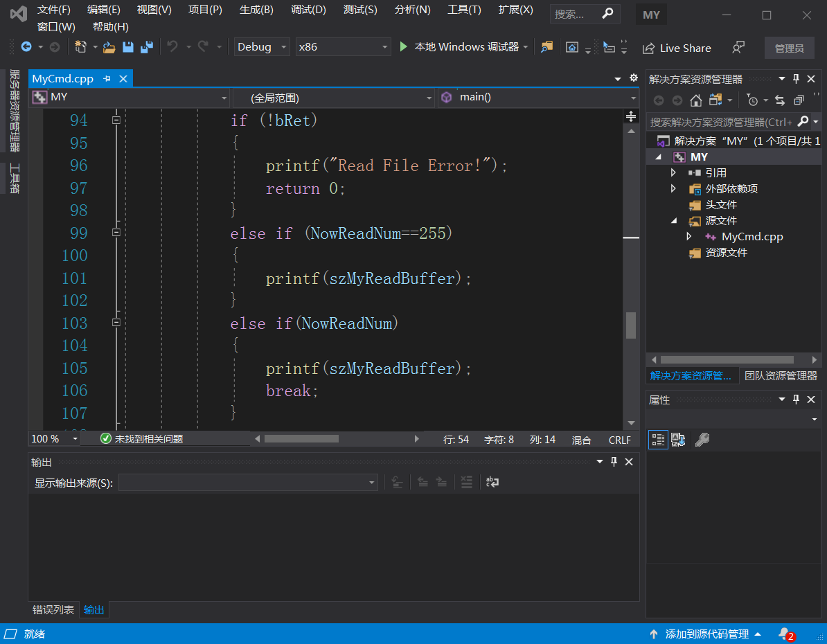This screenshot has height=644, width=827.
Task: Click the Solution Explorer Home icon
Action: [696, 100]
